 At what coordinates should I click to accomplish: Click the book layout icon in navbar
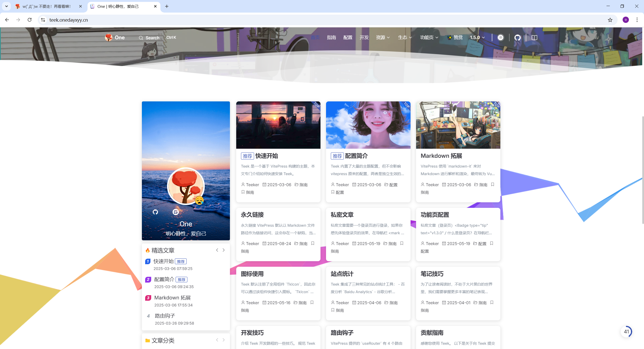[x=534, y=37]
